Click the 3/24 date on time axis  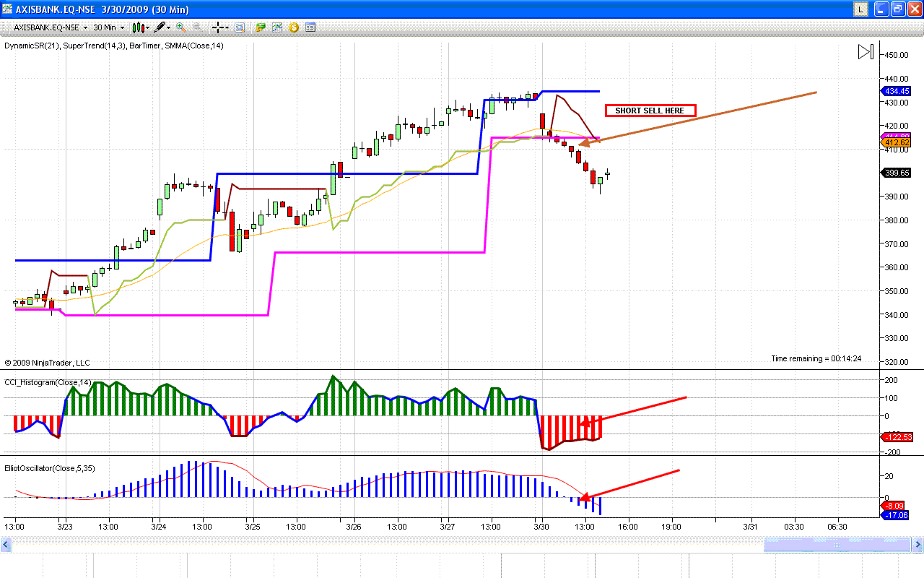coord(158,527)
